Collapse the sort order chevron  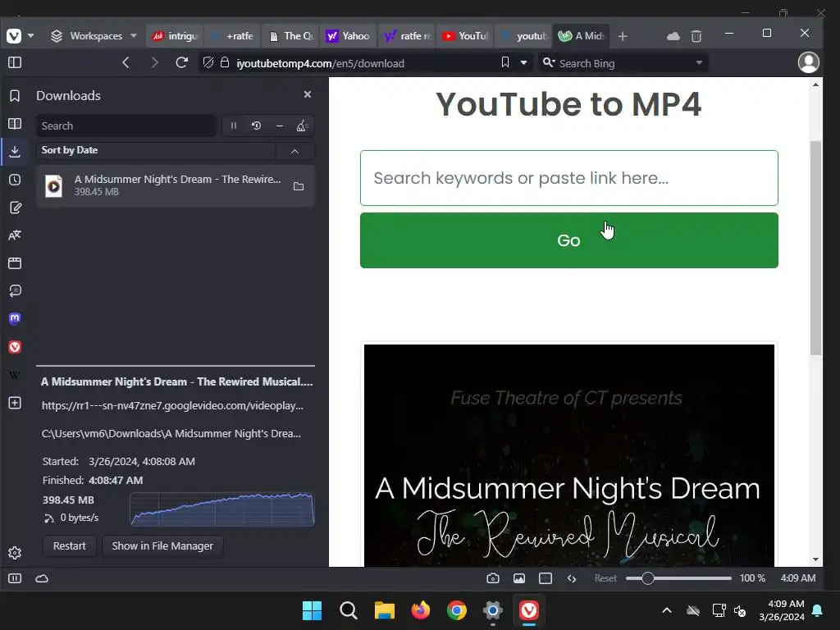[x=294, y=151]
